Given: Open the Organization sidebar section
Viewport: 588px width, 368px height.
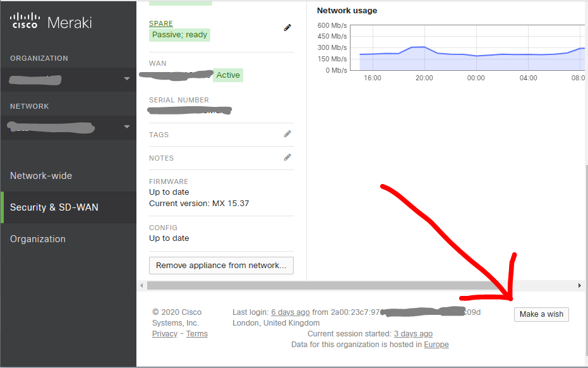Looking at the screenshot, I should (38, 238).
